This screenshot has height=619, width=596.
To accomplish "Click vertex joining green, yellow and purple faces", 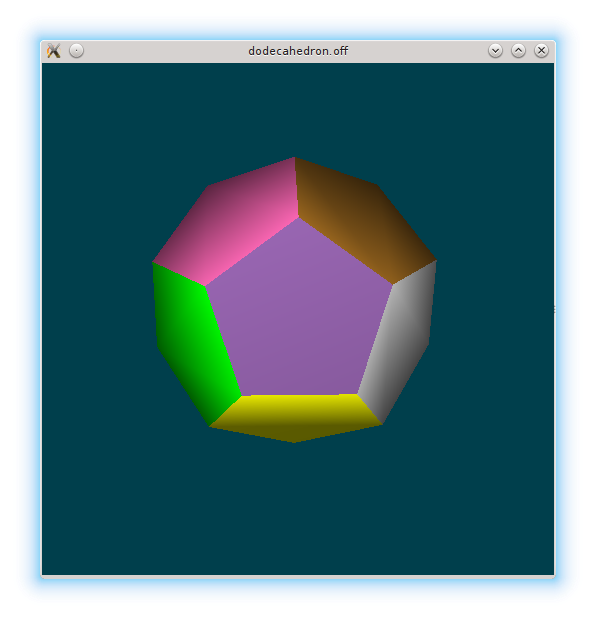I will click(x=241, y=396).
